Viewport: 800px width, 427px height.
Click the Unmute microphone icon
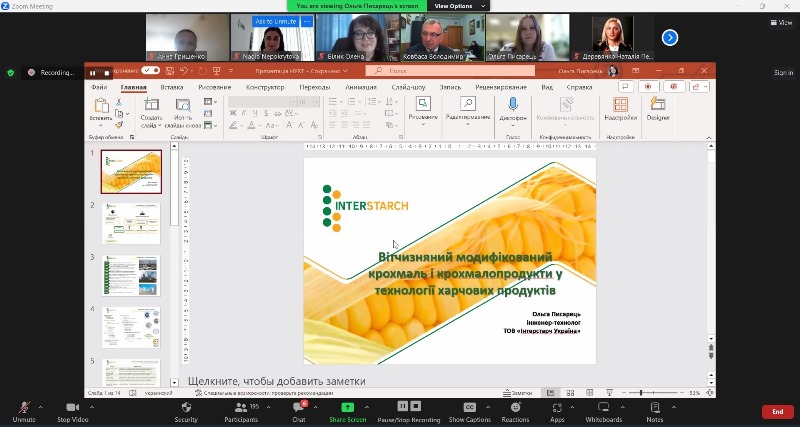[x=24, y=408]
